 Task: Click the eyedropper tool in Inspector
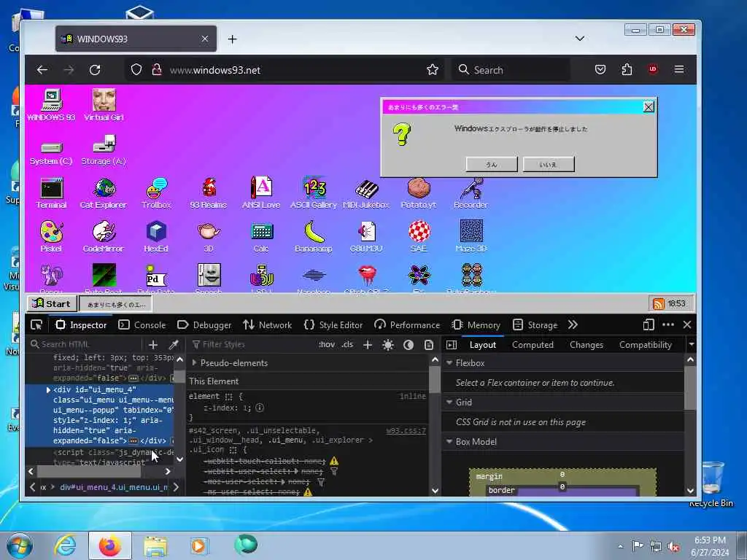[174, 344]
